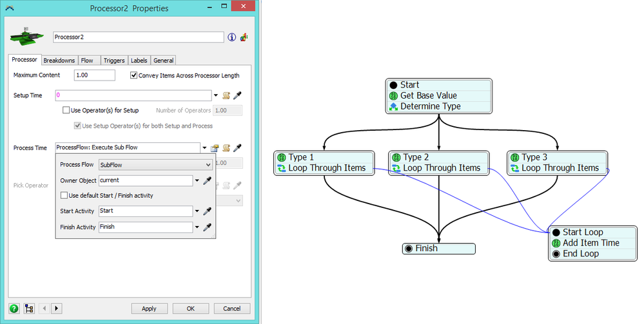Select the Determine Type decision activity
The height and width of the screenshot is (324, 644).
[x=438, y=106]
